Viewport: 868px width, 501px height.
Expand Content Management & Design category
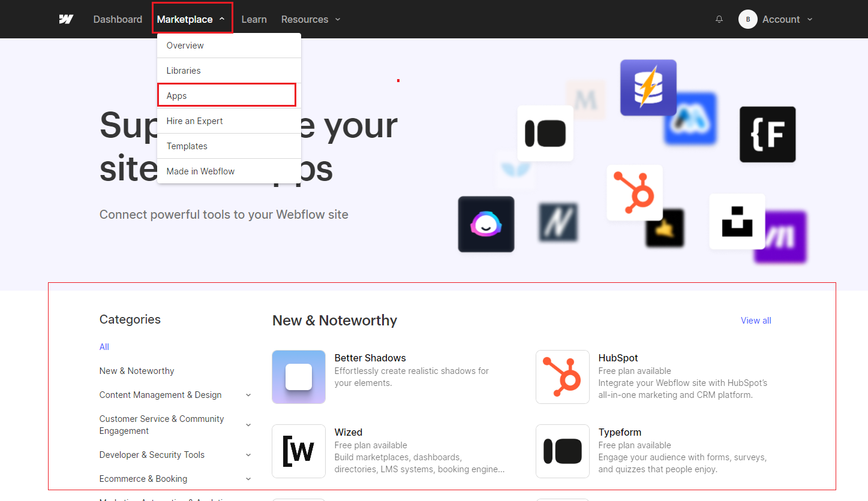[x=248, y=395]
